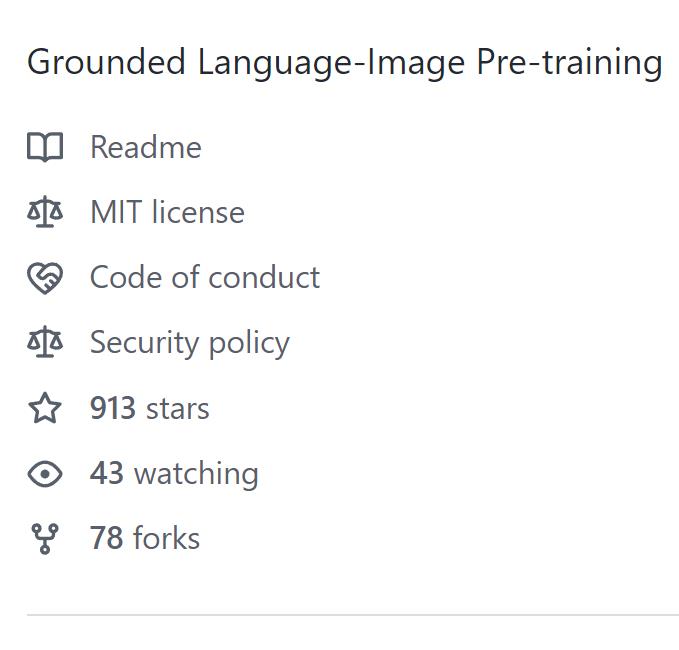Click the scales icon beside Security policy
The width and height of the screenshot is (679, 650).
tap(45, 343)
